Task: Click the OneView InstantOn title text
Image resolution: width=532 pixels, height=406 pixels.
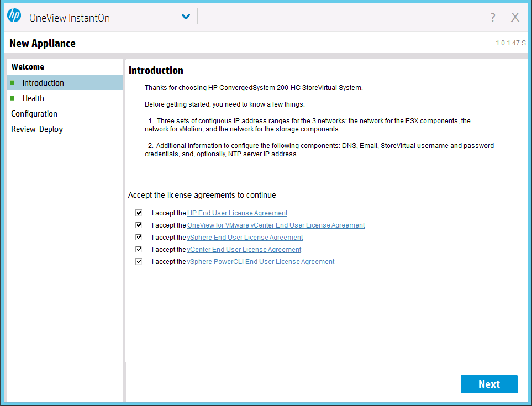Action: click(70, 18)
